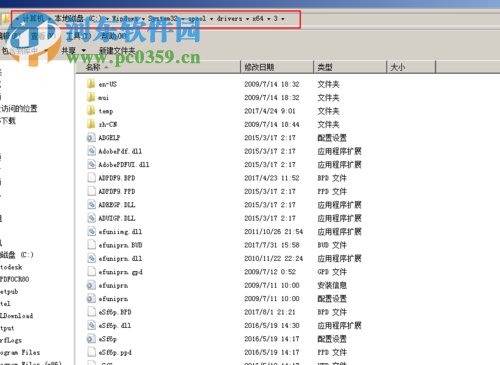Click the GPD 文件 type cell
Screen dimensions: 500x365
click(x=332, y=272)
